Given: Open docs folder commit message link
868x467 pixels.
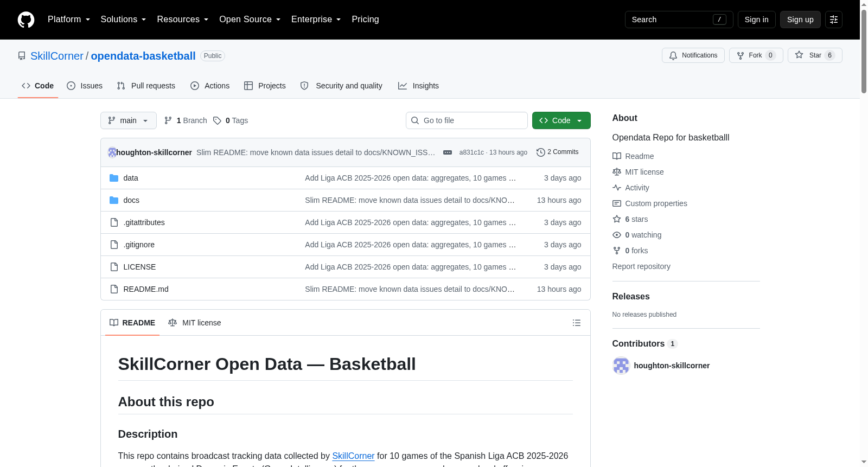Looking at the screenshot, I should click(x=410, y=200).
